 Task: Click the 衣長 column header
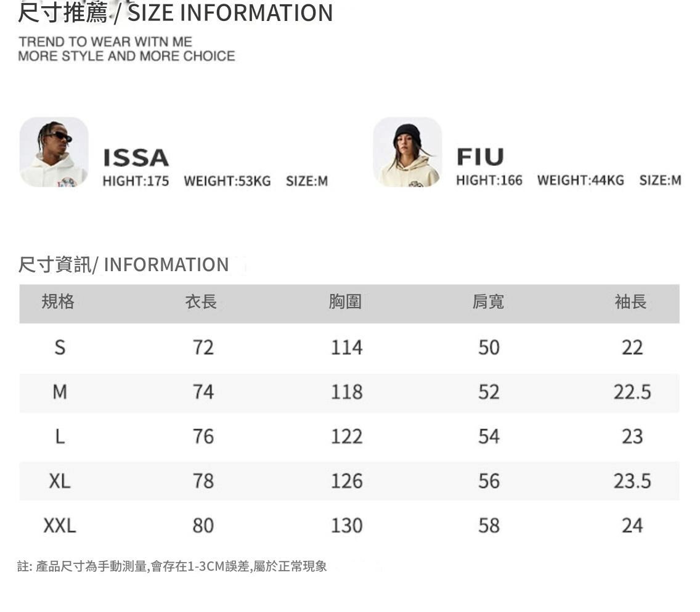tap(201, 302)
